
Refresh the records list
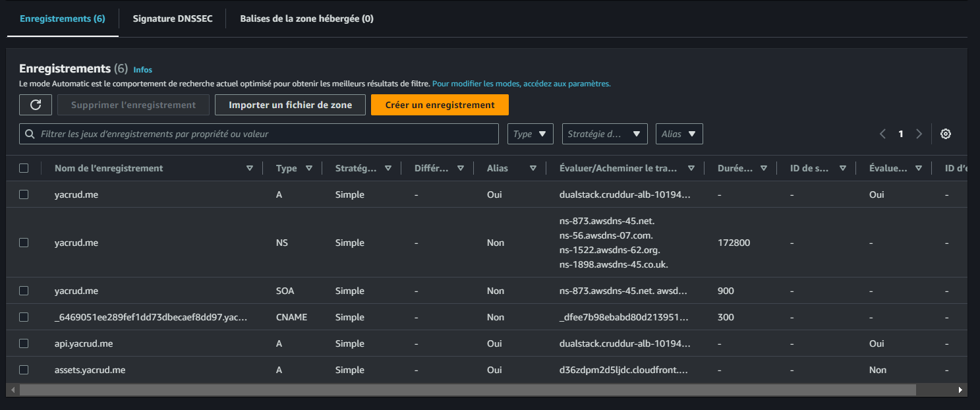point(36,105)
